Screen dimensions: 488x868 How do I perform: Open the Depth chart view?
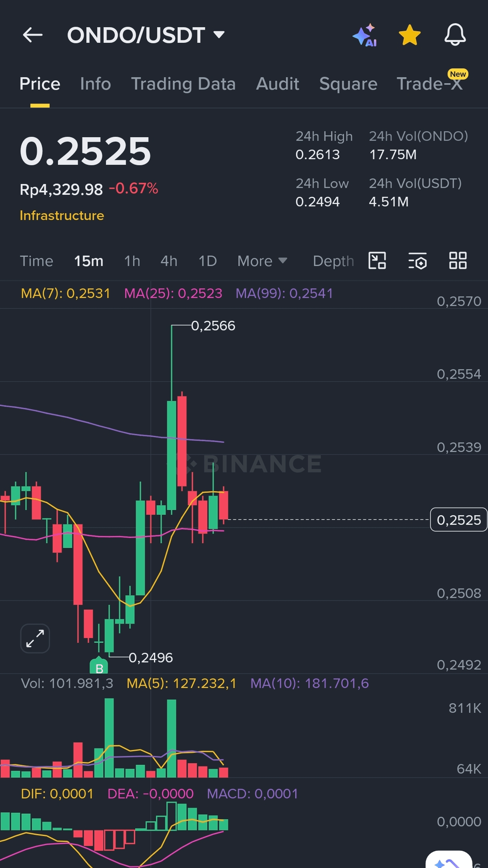333,261
